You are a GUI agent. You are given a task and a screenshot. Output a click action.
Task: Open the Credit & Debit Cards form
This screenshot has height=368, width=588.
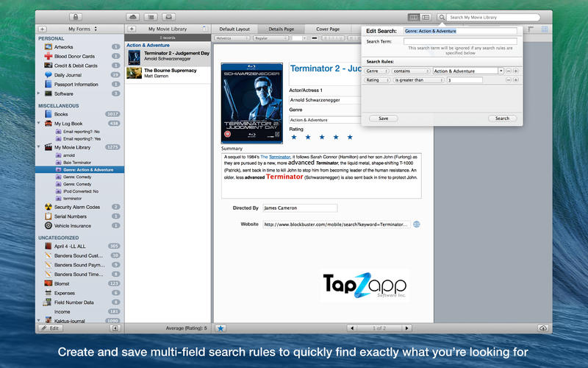click(x=79, y=66)
